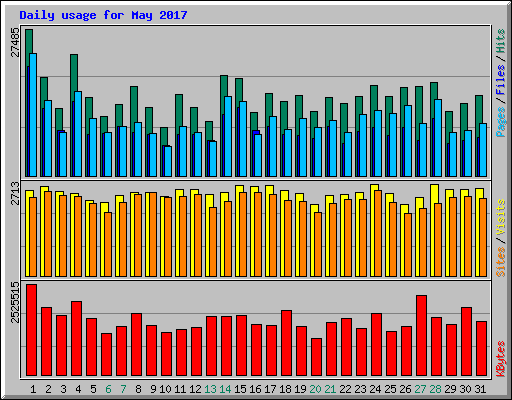This screenshot has width=512, height=400.
Task: Click the tallest green Hits bar for day 1
Action: pyautogui.click(x=29, y=41)
